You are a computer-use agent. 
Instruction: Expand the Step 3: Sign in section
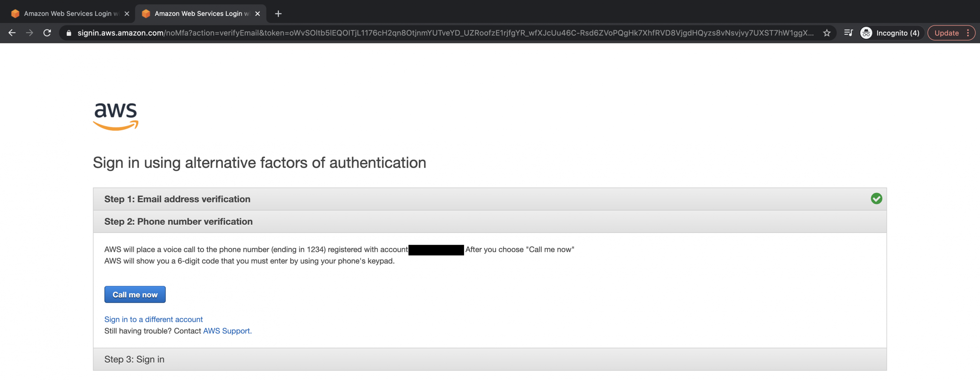tap(134, 360)
